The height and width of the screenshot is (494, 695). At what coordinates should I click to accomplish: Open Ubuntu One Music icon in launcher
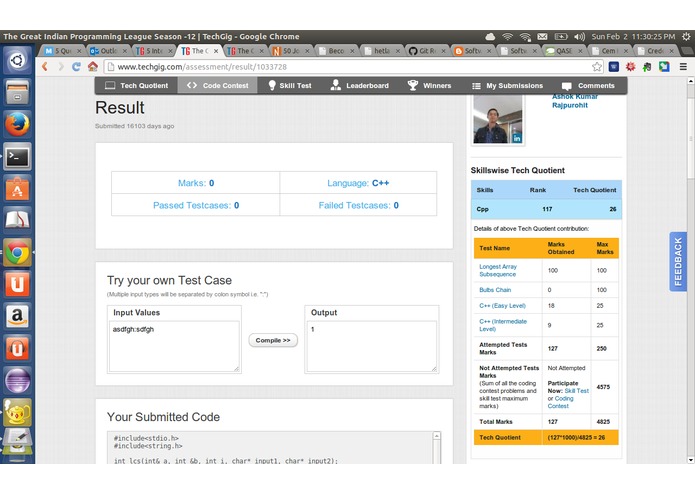17,348
